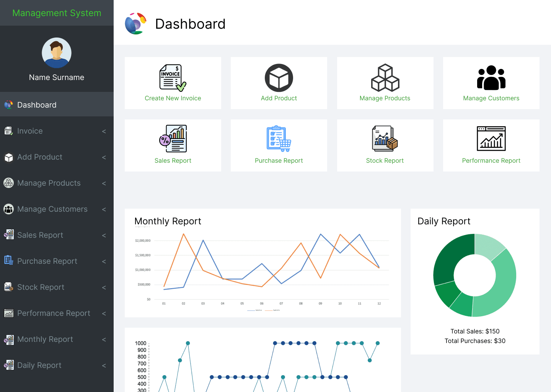551x392 pixels.
Task: Open the Manage Customers people icon
Action: [x=491, y=78]
